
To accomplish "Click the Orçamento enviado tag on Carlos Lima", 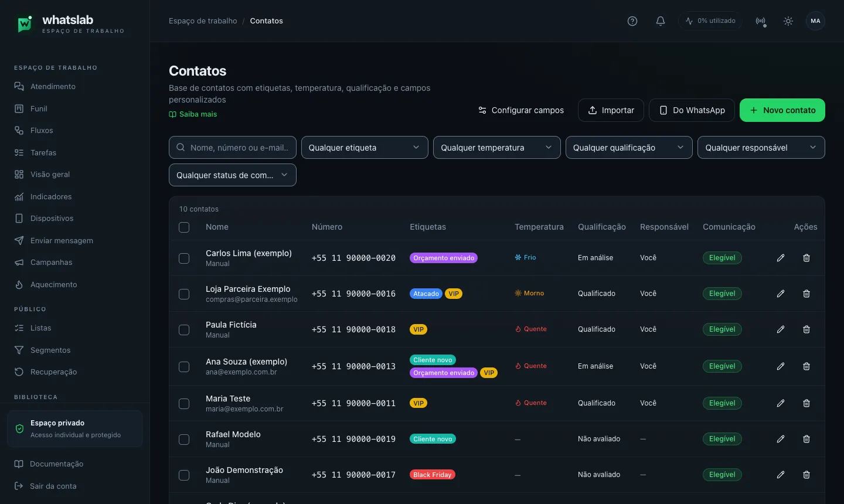I will [444, 258].
